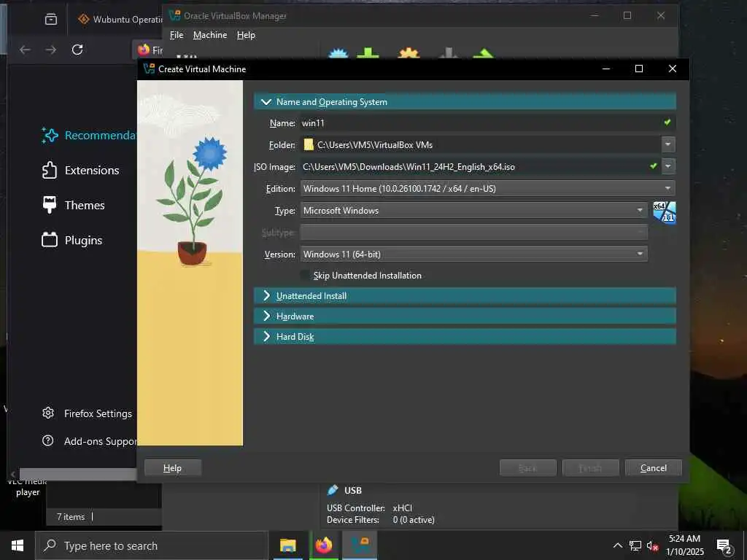This screenshot has height=560, width=747.
Task: Show hidden system tray icons
Action: 617,545
